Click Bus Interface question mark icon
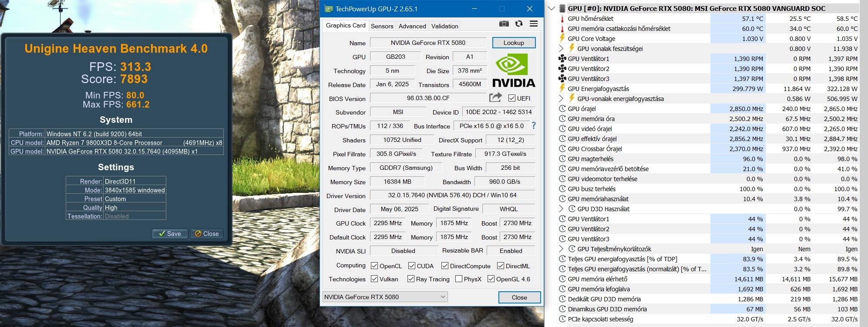The height and width of the screenshot is (327, 868). (x=534, y=126)
